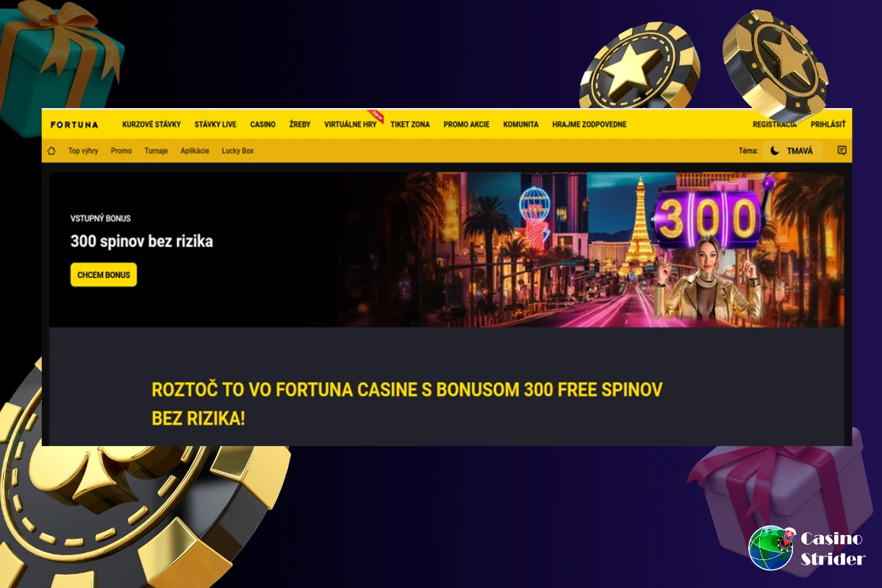Open Stávky Live section
The width and height of the screenshot is (882, 588).
tap(215, 124)
